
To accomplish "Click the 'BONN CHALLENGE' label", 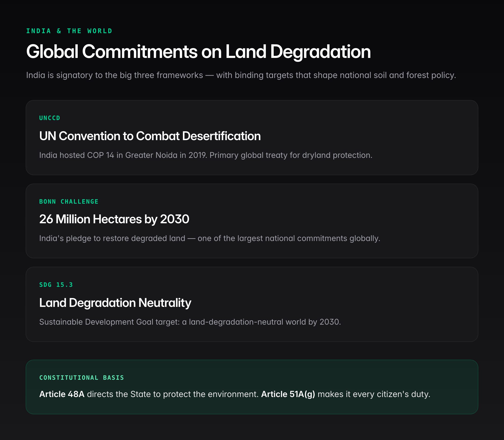I will (69, 202).
